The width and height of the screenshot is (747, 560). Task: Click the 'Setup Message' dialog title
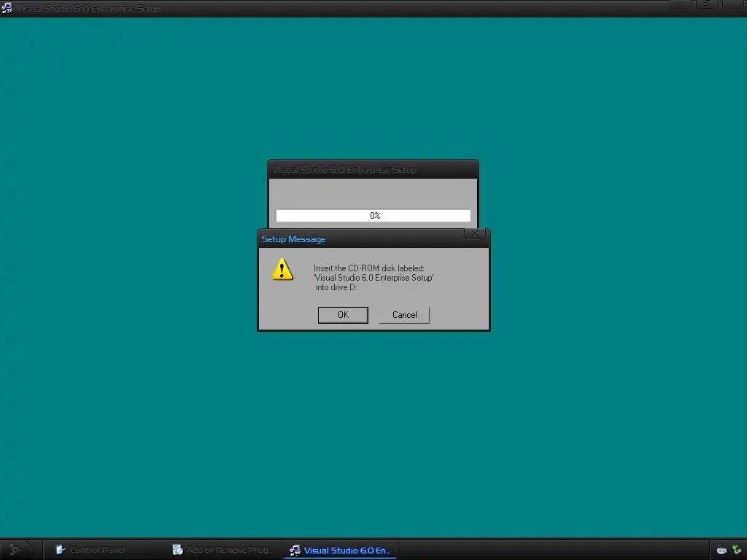pos(293,239)
